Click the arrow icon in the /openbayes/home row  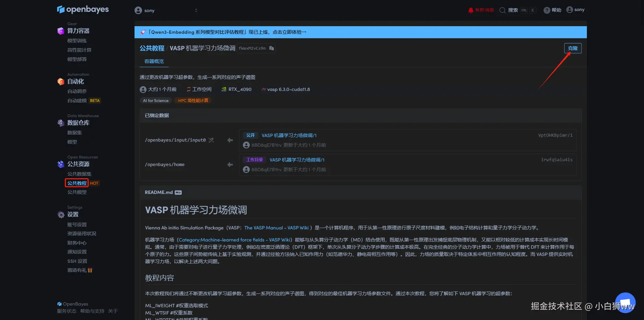[230, 165]
